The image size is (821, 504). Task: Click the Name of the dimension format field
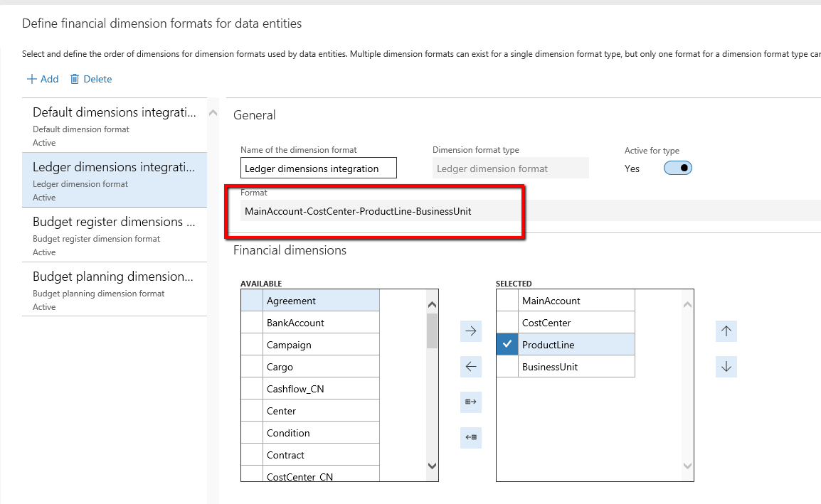click(x=318, y=168)
